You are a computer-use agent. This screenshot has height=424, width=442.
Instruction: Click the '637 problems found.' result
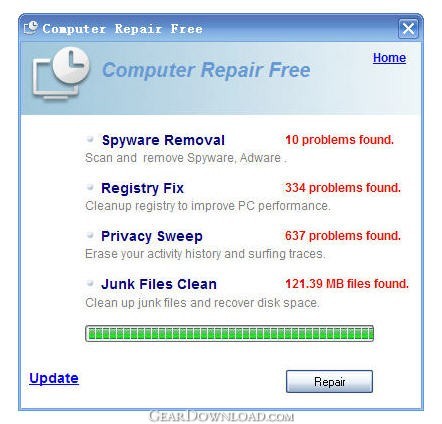click(x=343, y=236)
